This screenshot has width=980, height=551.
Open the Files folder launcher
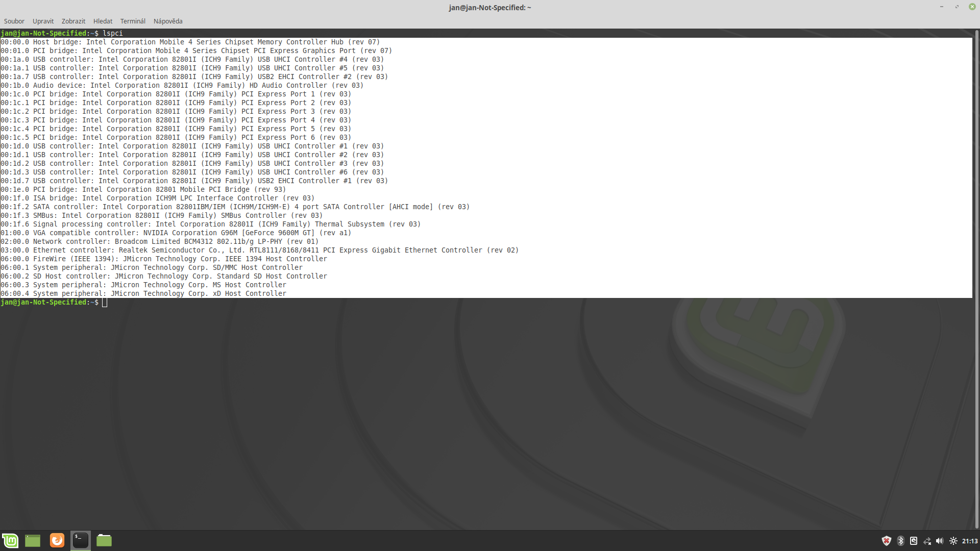coord(104,540)
